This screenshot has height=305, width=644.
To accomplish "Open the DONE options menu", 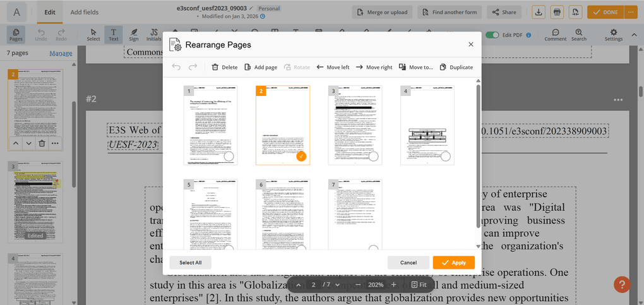I will pos(631,12).
